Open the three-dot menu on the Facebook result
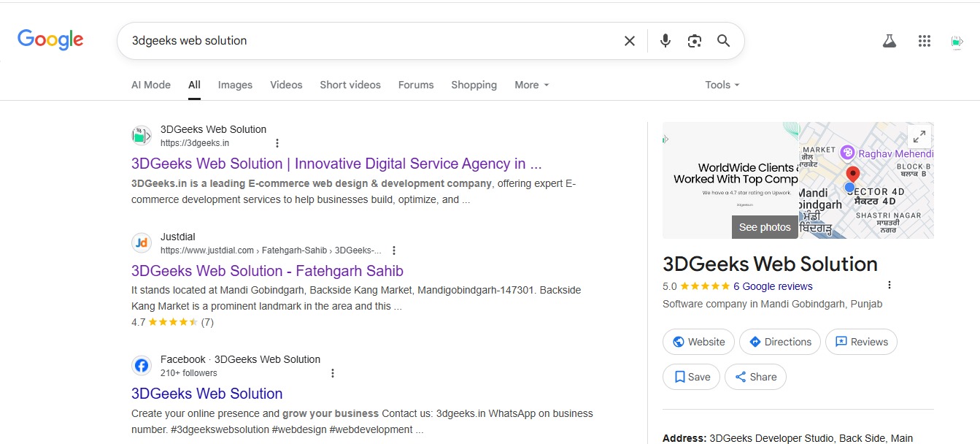 coord(333,372)
